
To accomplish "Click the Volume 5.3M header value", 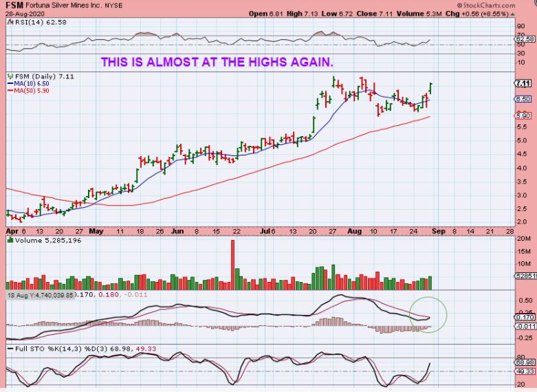I will pos(419,14).
